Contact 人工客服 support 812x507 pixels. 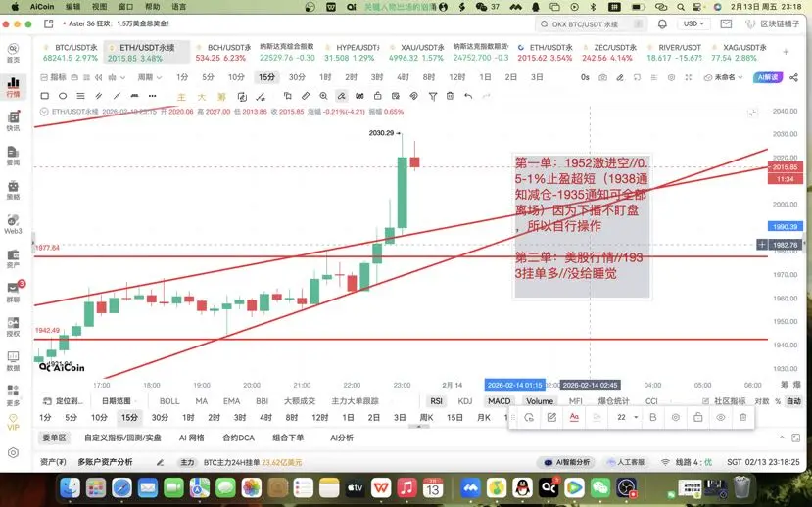(x=626, y=462)
